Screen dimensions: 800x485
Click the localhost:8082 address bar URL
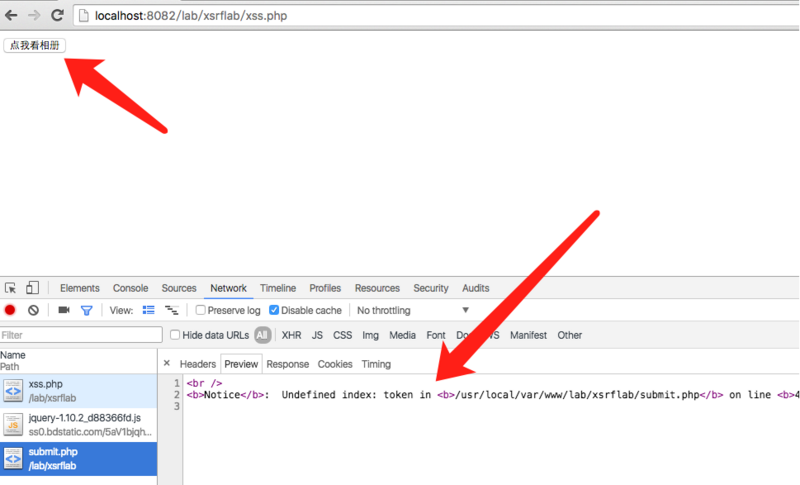(x=191, y=16)
